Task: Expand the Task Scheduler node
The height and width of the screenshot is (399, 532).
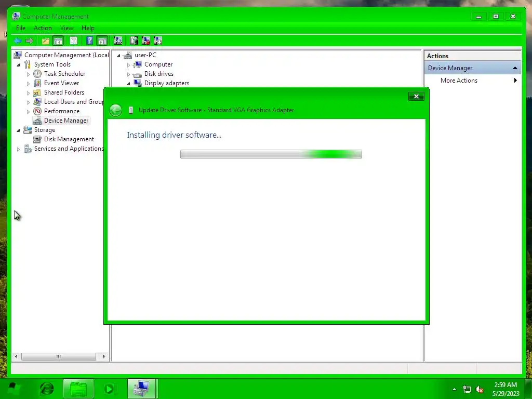Action: click(28, 74)
